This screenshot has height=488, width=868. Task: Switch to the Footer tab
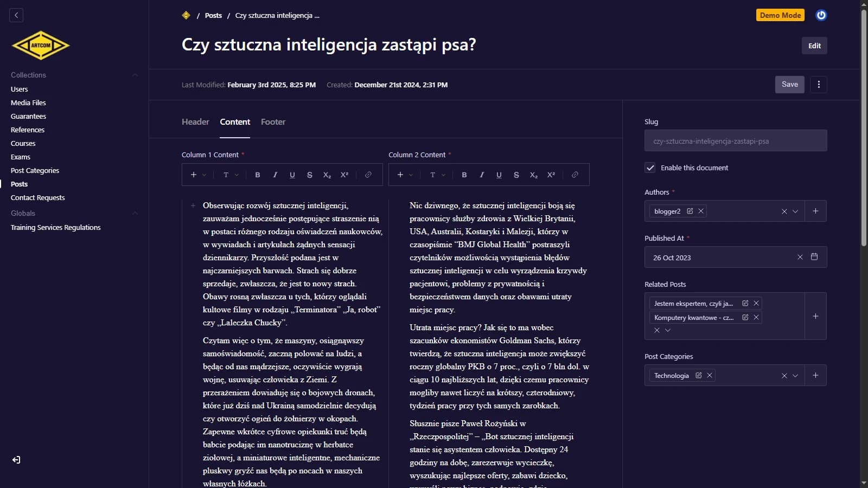273,122
